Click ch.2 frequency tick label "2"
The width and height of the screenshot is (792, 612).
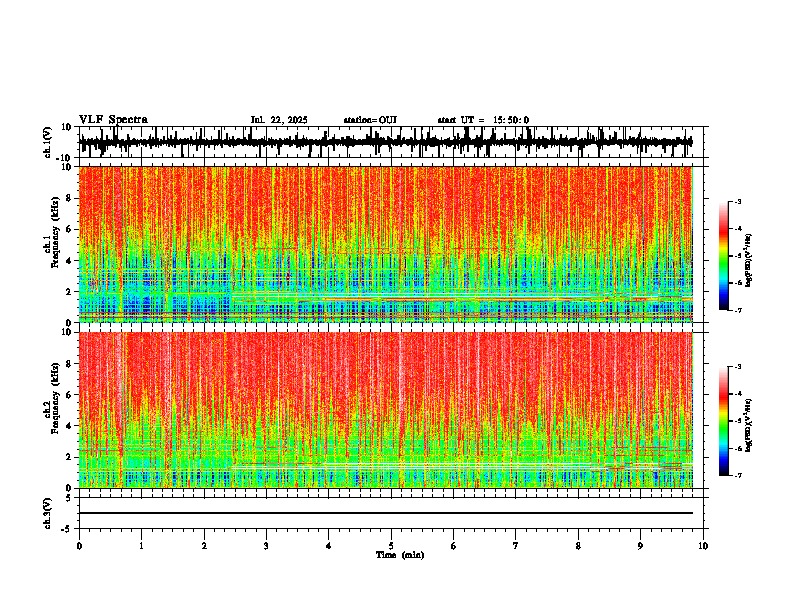coord(70,457)
